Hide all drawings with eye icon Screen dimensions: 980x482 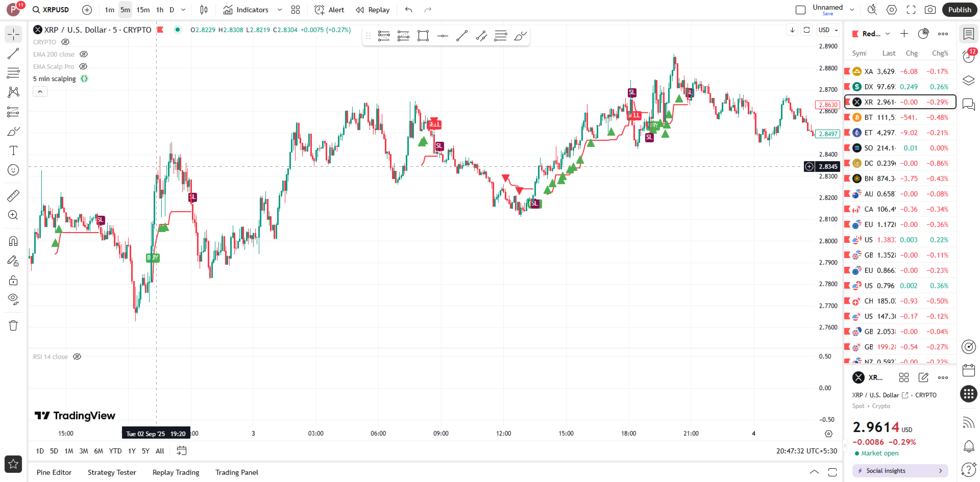point(13,299)
